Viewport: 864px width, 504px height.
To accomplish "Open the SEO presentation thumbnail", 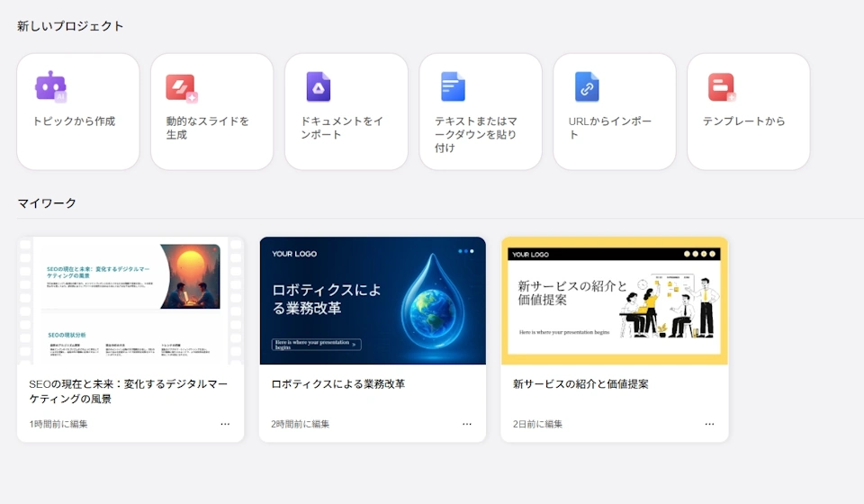I will point(130,301).
